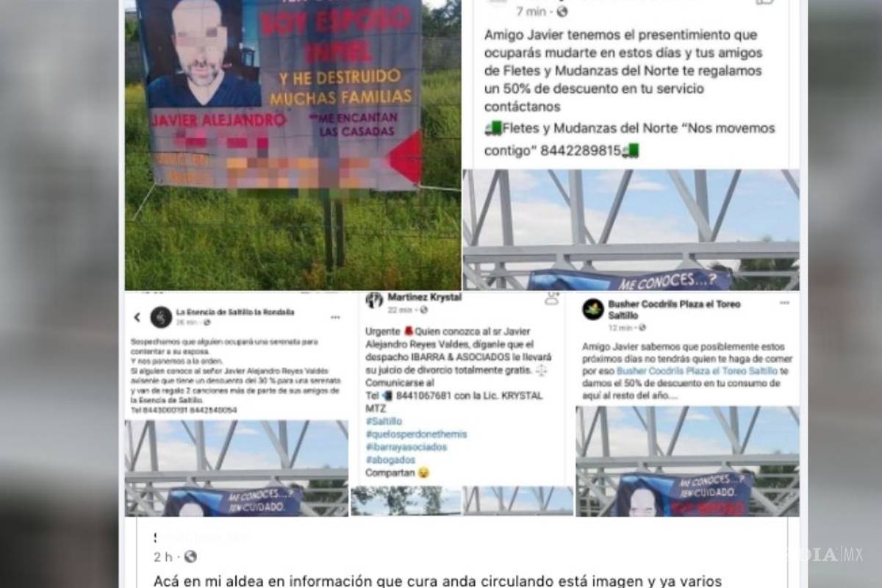Open bridge banner photo under Fletes y Mudanzas post
The height and width of the screenshot is (588, 882).
[631, 230]
